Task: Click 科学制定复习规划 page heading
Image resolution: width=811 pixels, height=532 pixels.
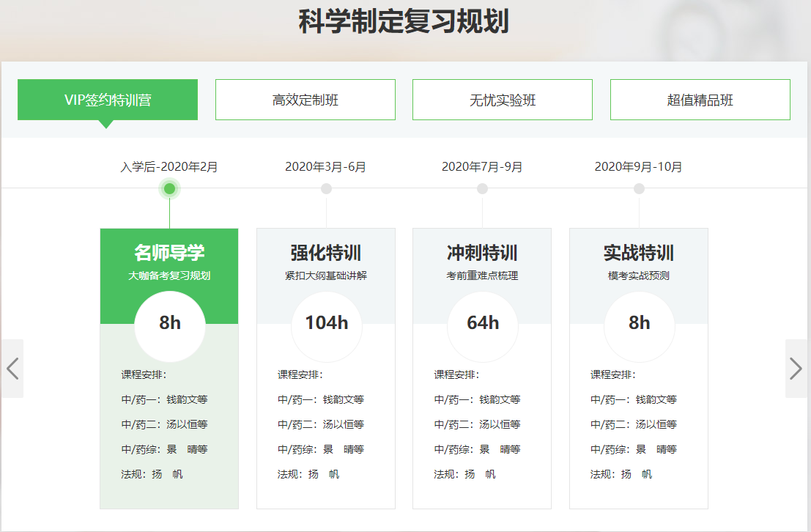Action: 404,22
